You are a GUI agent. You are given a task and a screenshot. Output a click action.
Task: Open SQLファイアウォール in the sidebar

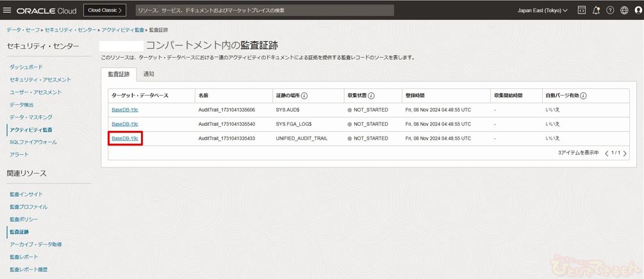pos(33,142)
